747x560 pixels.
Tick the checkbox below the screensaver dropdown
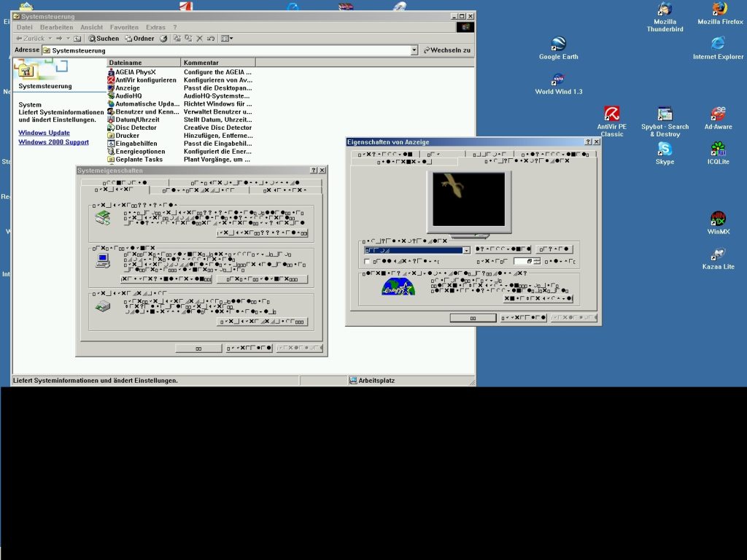tap(367, 262)
